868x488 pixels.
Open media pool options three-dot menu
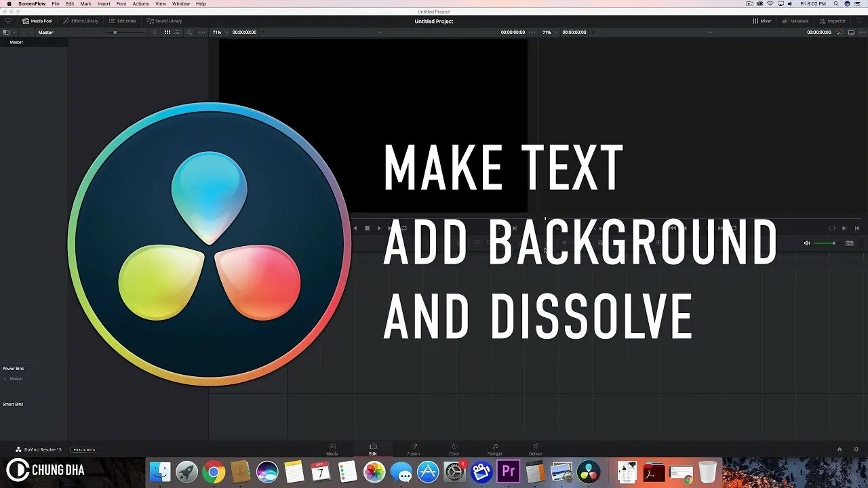pyautogui.click(x=201, y=33)
